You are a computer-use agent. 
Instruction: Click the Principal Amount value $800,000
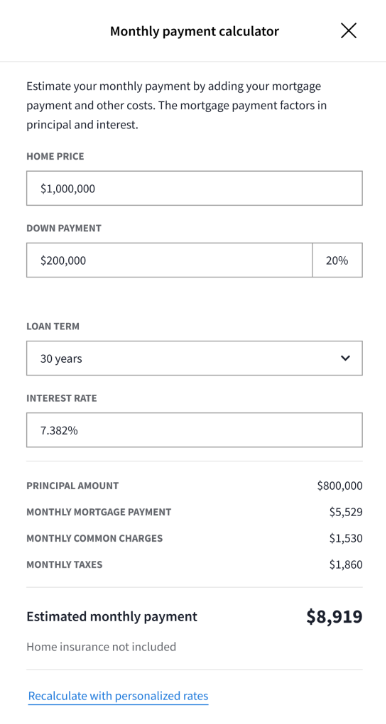(x=340, y=486)
